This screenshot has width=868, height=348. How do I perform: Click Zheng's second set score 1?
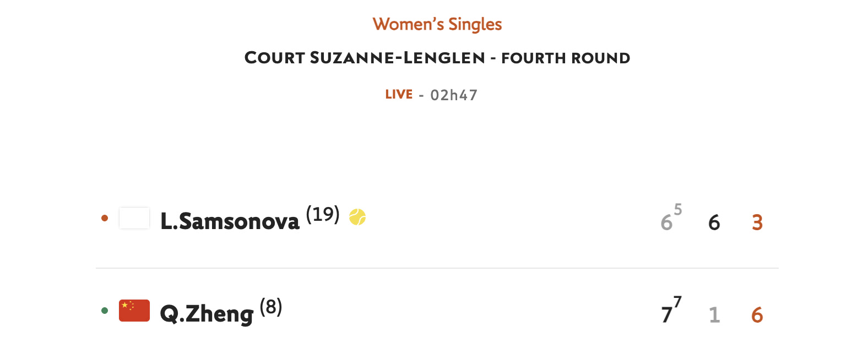click(714, 315)
